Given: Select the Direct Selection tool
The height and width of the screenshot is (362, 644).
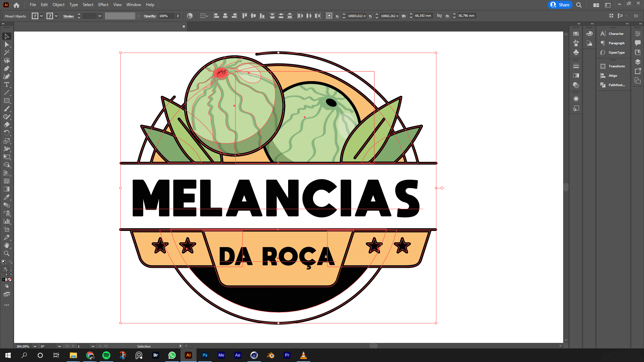Looking at the screenshot, I should tap(7, 45).
